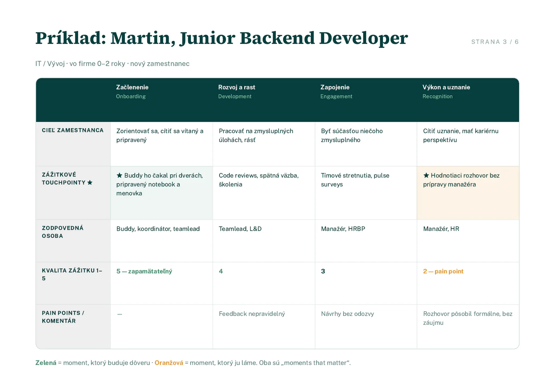
Task: Click subtitle 'IT / Vývoj · vo firme 0–2 roky'
Action: [80, 64]
